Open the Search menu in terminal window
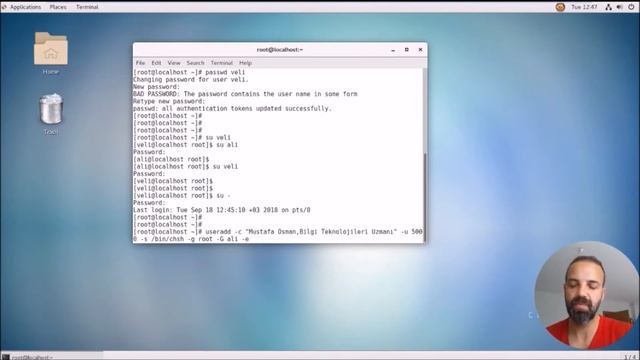 [195, 63]
